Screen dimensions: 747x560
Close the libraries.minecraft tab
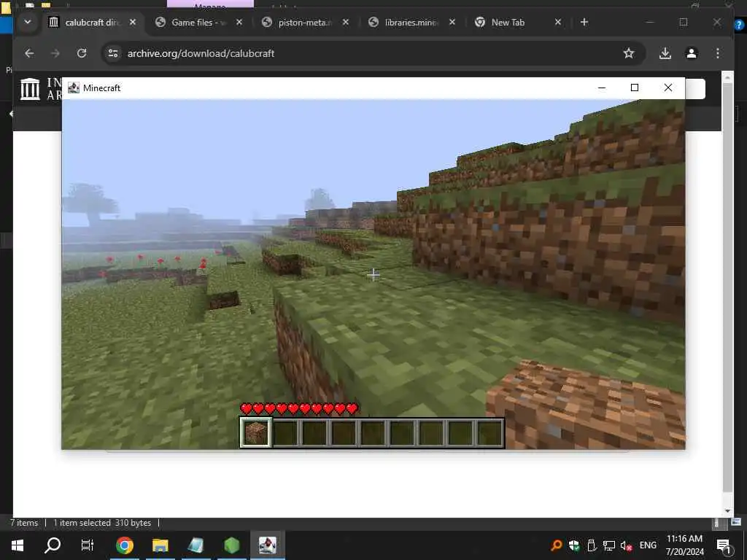click(452, 22)
